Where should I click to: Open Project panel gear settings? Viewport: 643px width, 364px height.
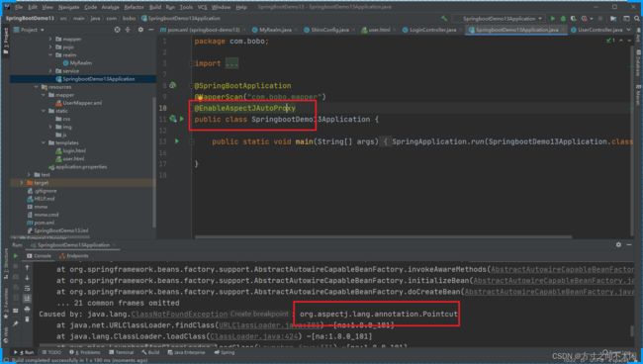coord(140,30)
